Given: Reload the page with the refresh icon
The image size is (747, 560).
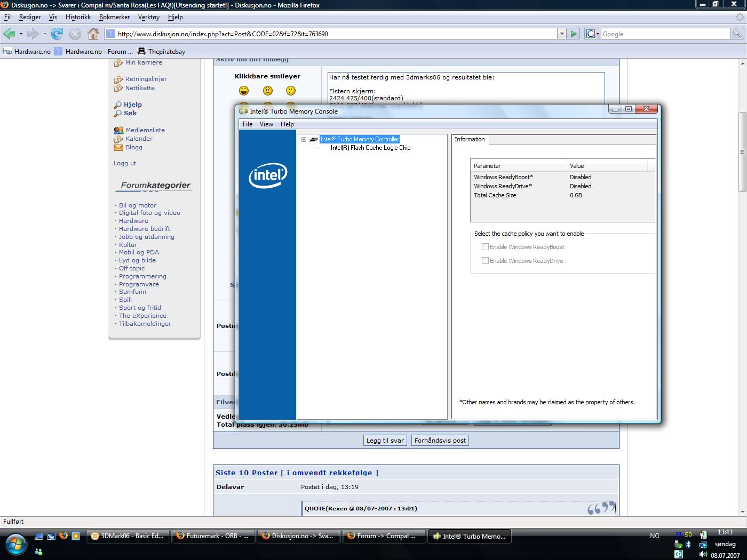Looking at the screenshot, I should 57,34.
